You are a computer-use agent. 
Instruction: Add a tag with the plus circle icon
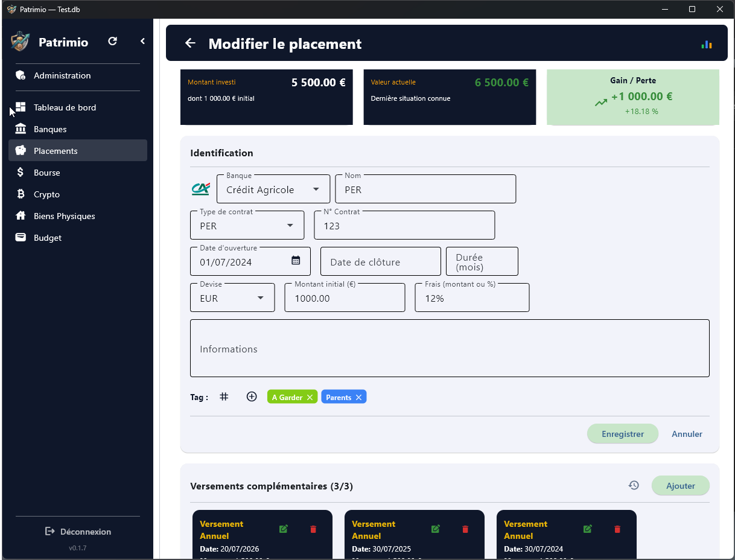point(252,396)
